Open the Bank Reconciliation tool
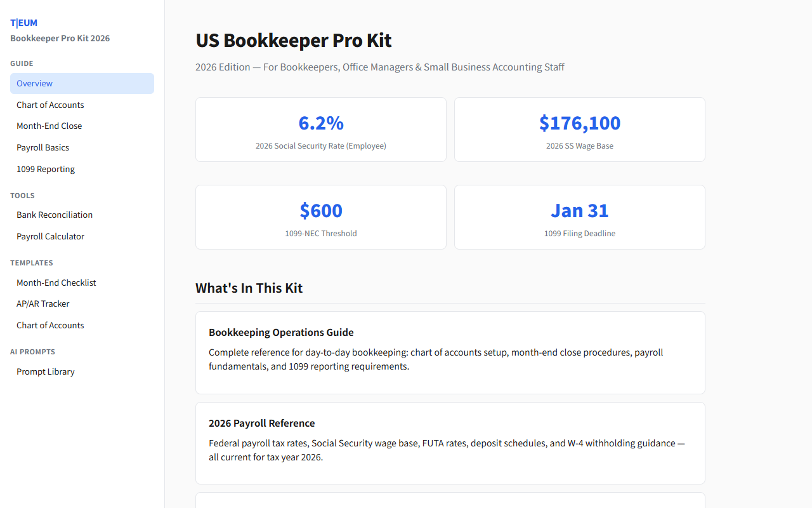 click(x=55, y=215)
